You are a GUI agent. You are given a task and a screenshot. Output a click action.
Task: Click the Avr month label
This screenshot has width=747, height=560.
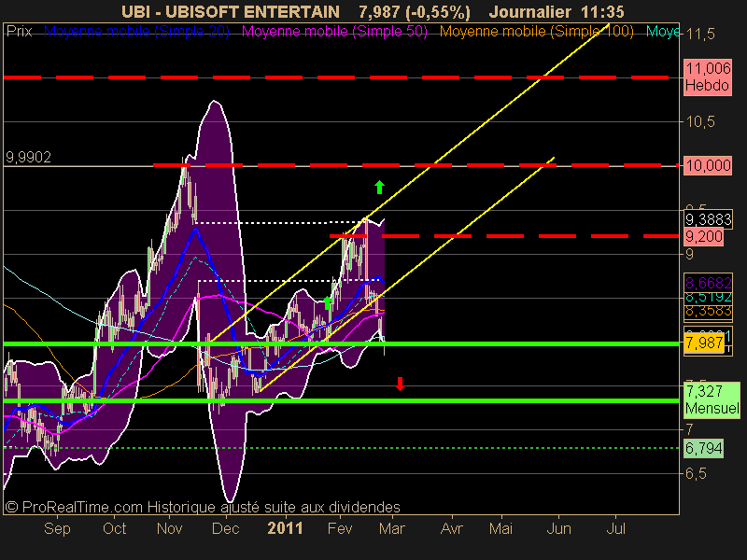(452, 528)
